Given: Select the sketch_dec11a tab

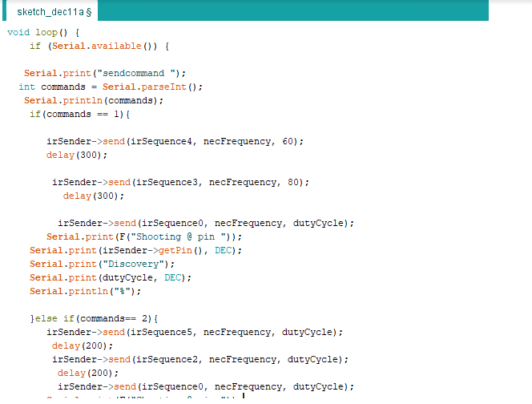Looking at the screenshot, I should pos(53,12).
